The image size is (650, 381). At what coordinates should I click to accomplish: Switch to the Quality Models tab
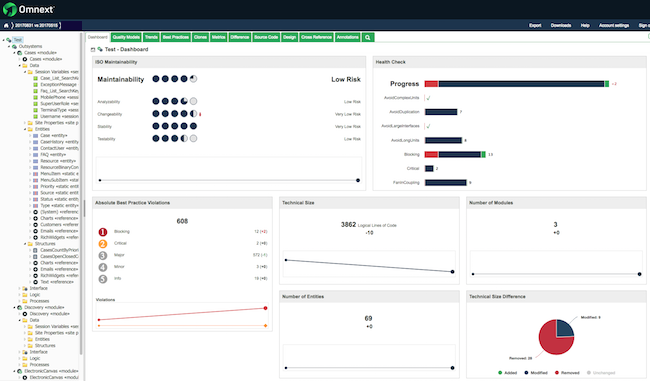[126, 37]
